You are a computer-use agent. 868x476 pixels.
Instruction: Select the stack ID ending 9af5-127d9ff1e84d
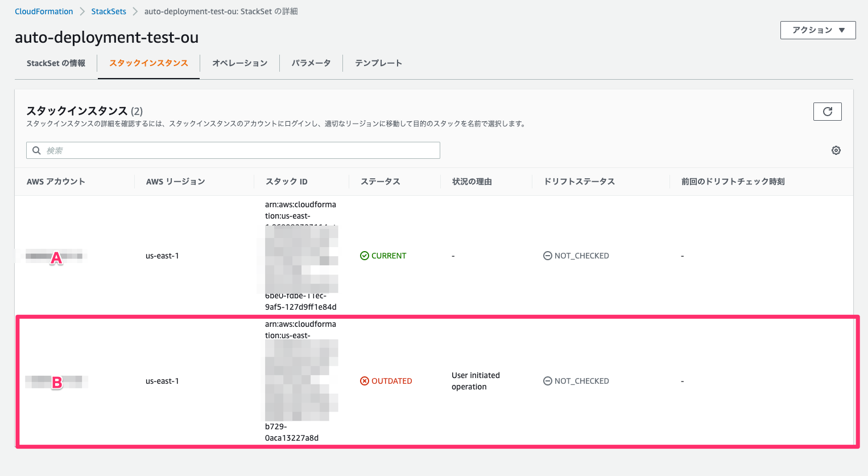(x=301, y=255)
